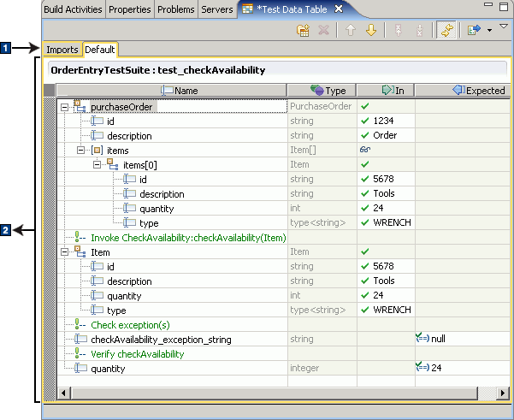Open the Servers tab
This screenshot has height=420, width=514.
click(217, 9)
